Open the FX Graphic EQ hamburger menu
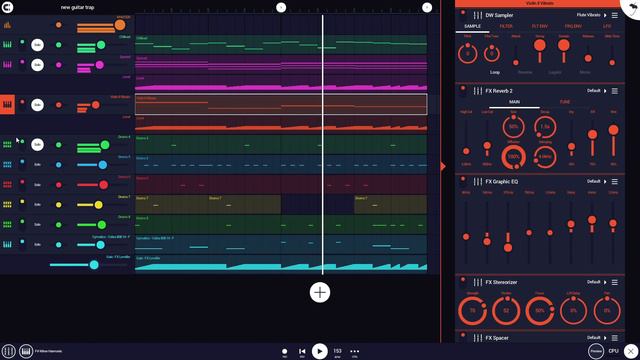This screenshot has width=640, height=360. click(x=615, y=181)
